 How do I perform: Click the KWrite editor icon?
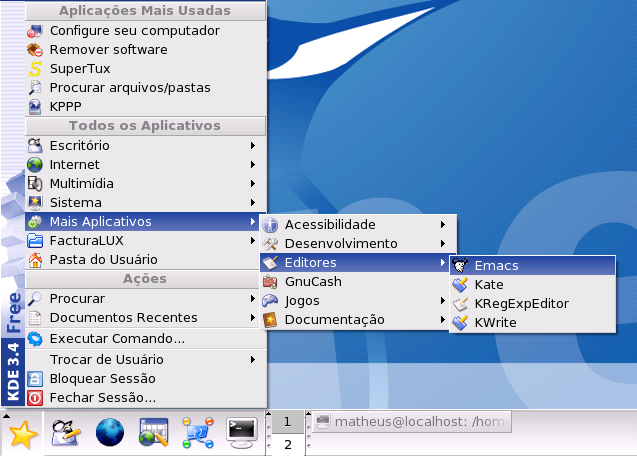(x=460, y=323)
